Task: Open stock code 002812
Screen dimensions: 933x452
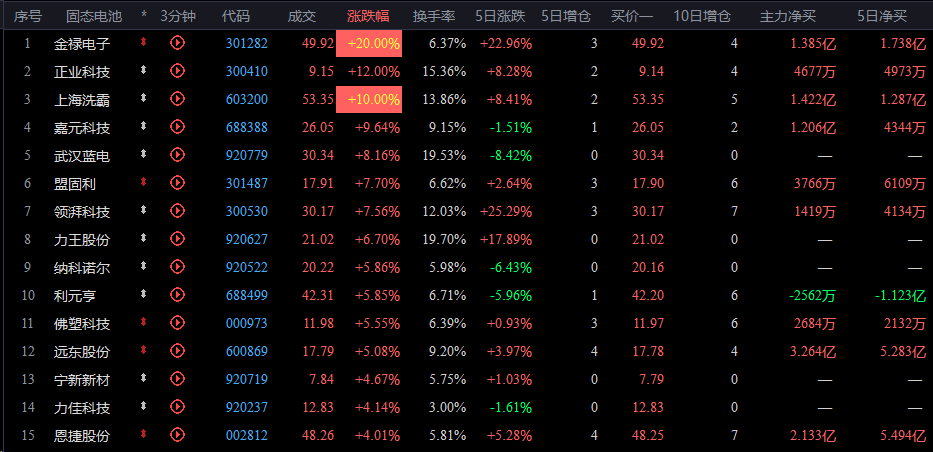Action: point(247,435)
